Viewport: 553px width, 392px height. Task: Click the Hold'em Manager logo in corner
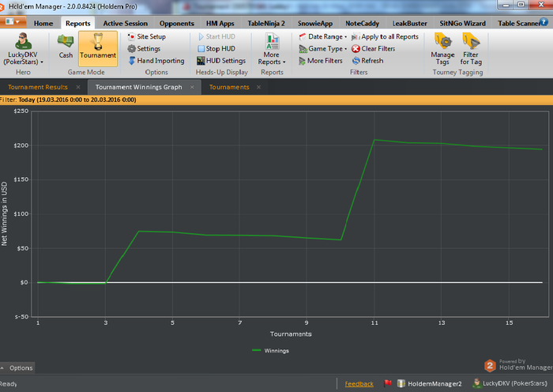[x=490, y=366]
